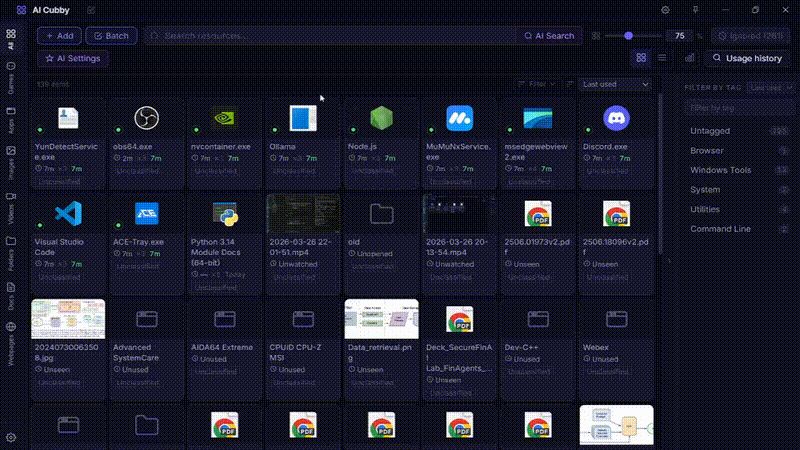800x450 pixels.
Task: Select the msedgewebview2.exe icon
Action: coord(538,118)
